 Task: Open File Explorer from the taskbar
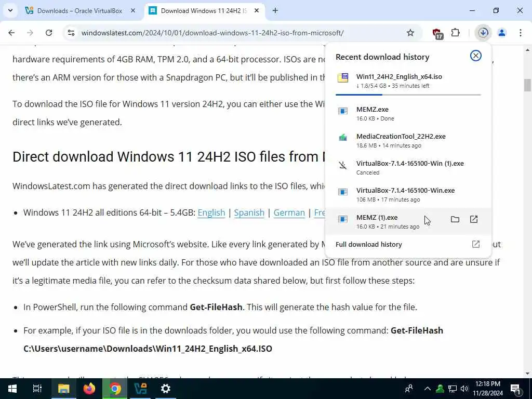pos(63,389)
